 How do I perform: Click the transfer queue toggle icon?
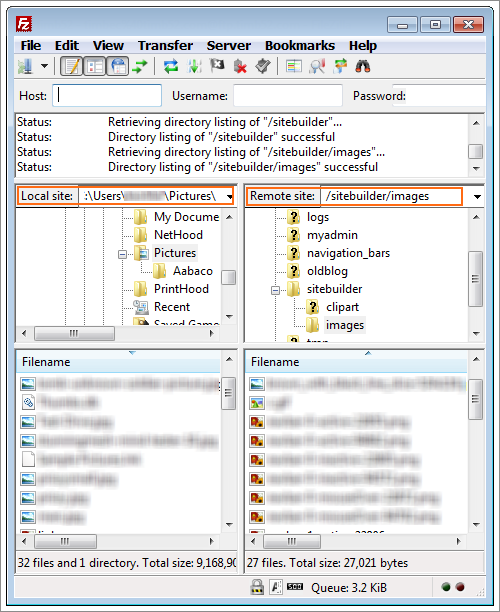click(140, 66)
